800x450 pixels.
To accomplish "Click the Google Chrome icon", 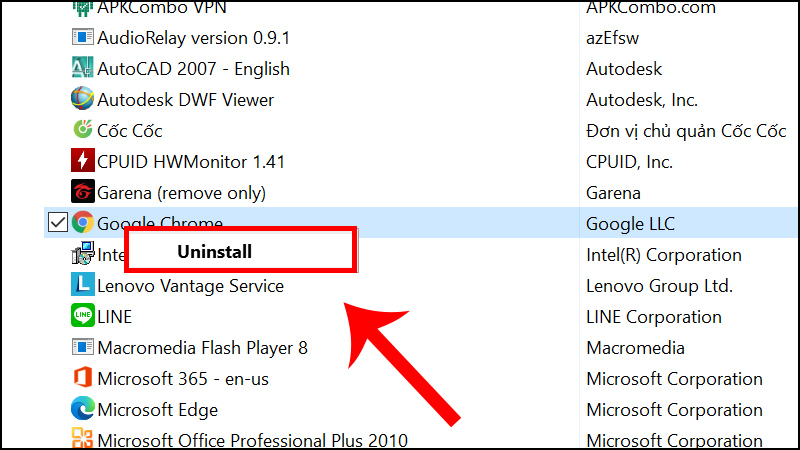I will pyautogui.click(x=83, y=223).
